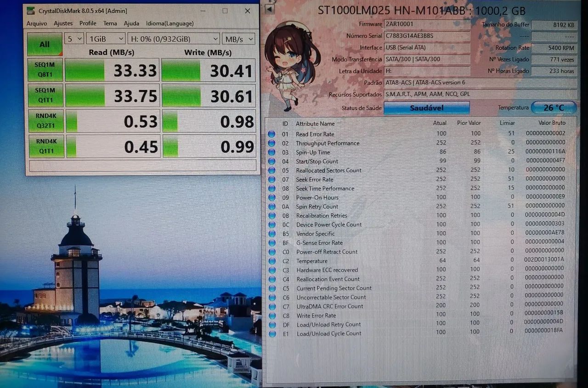Select the status orb for the Temperature attribute
588x388 pixels.
[x=272, y=261]
